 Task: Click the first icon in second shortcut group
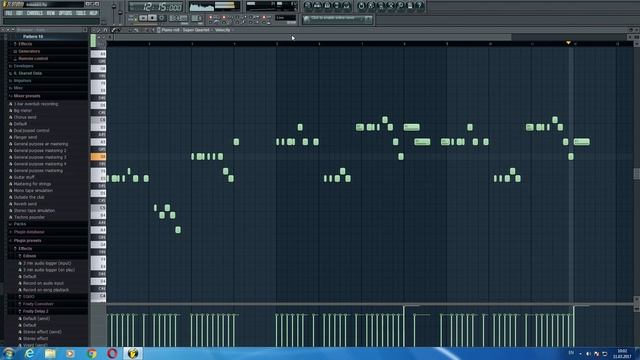(361, 6)
